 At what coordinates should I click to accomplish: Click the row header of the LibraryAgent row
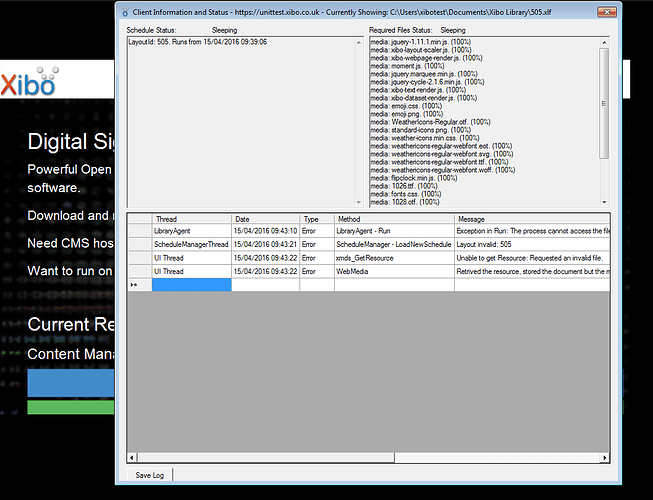click(x=140, y=231)
